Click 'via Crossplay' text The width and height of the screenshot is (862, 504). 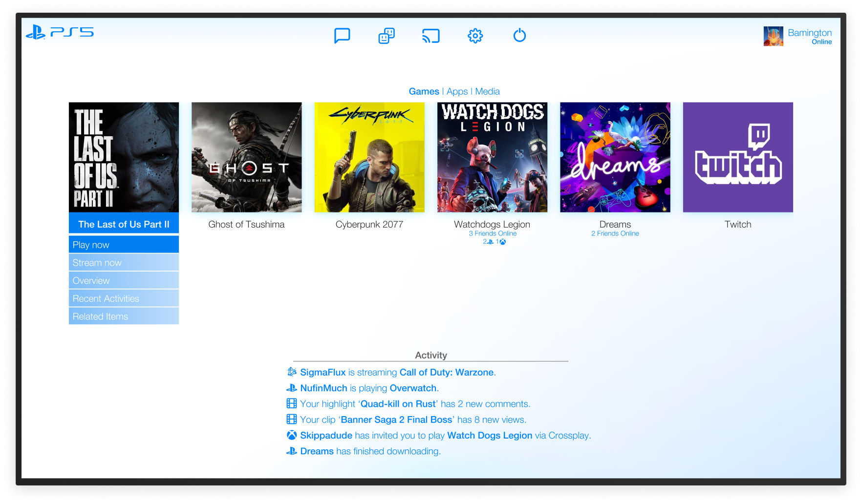563,435
